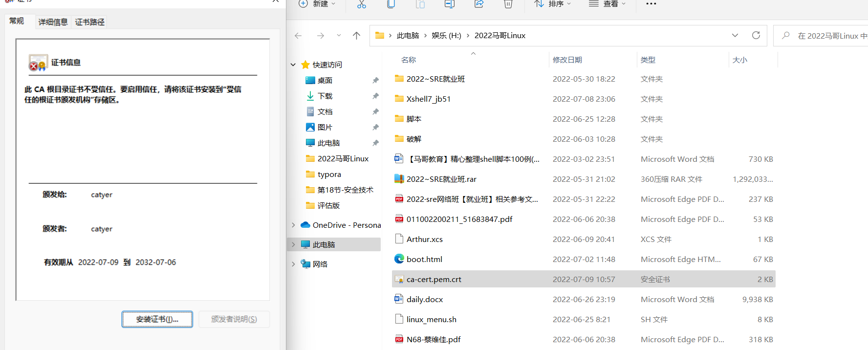Open 图片 in quick access
868x350 pixels.
325,127
